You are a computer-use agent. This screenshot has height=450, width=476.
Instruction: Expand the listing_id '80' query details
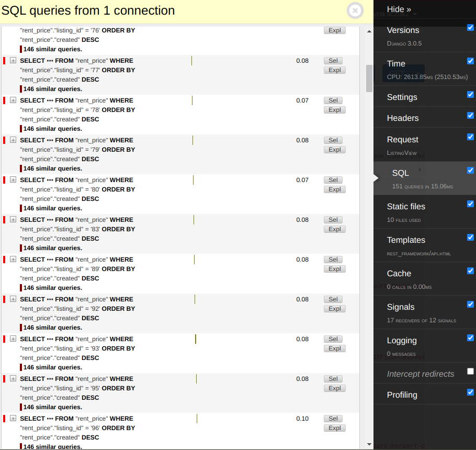click(x=13, y=180)
